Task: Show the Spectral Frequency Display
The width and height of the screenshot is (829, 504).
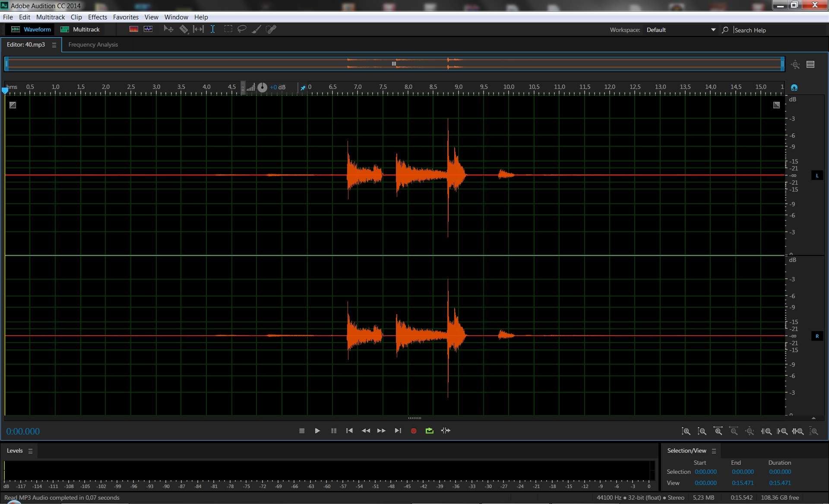Action: point(134,29)
